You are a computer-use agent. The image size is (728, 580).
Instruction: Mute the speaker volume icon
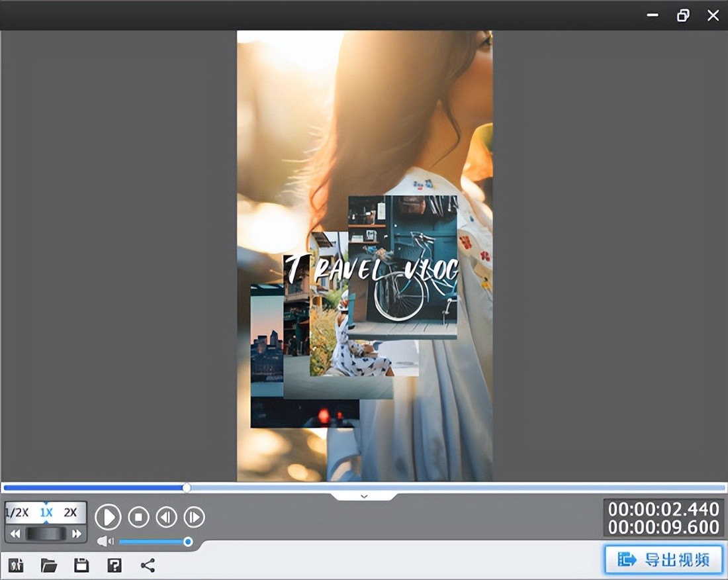tap(105, 542)
